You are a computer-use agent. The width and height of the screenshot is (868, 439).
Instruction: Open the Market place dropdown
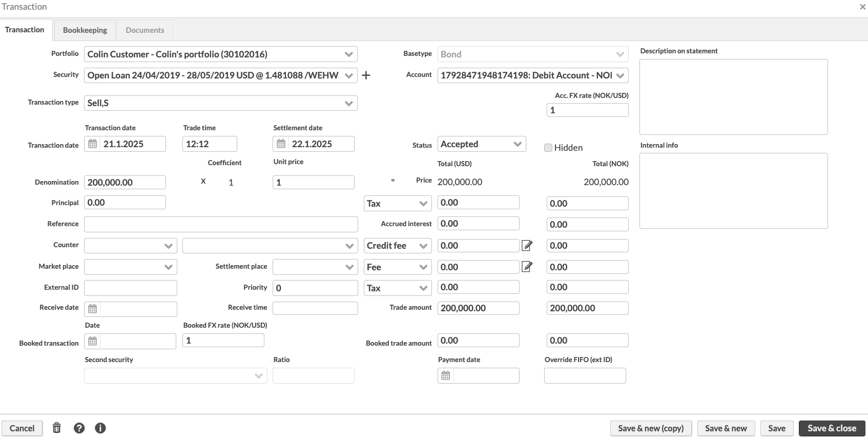pos(131,267)
